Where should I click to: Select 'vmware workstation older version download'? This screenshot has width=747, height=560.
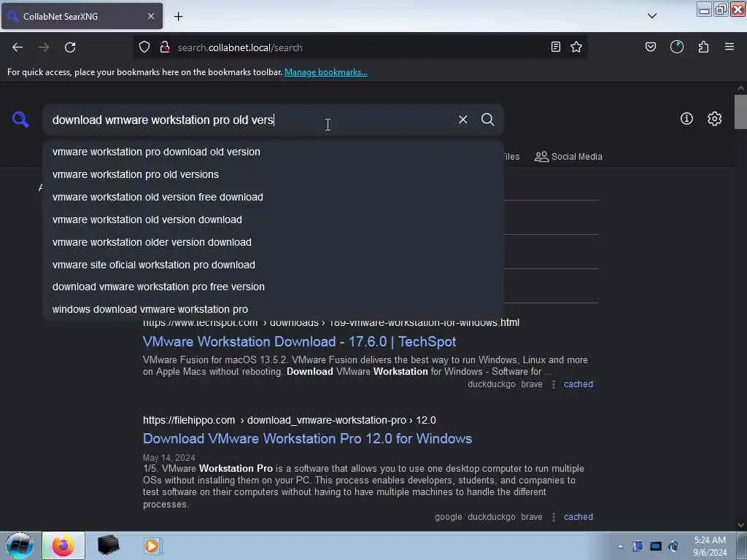274,242
